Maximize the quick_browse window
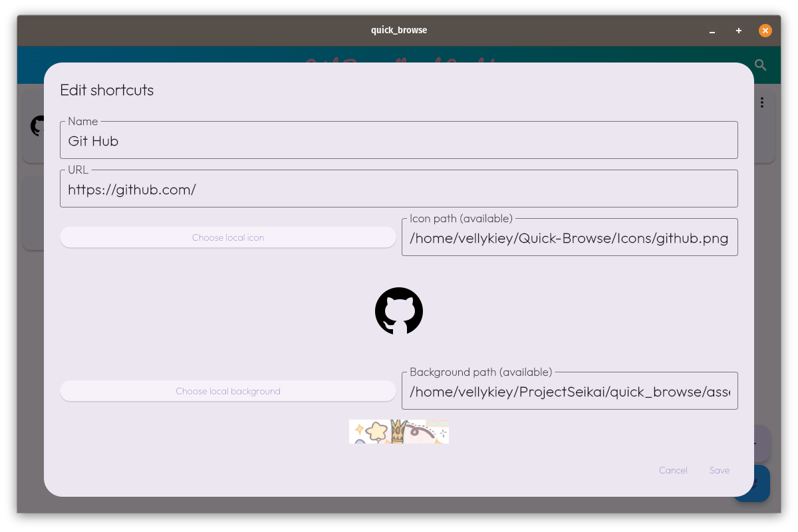798x532 pixels. (x=739, y=31)
